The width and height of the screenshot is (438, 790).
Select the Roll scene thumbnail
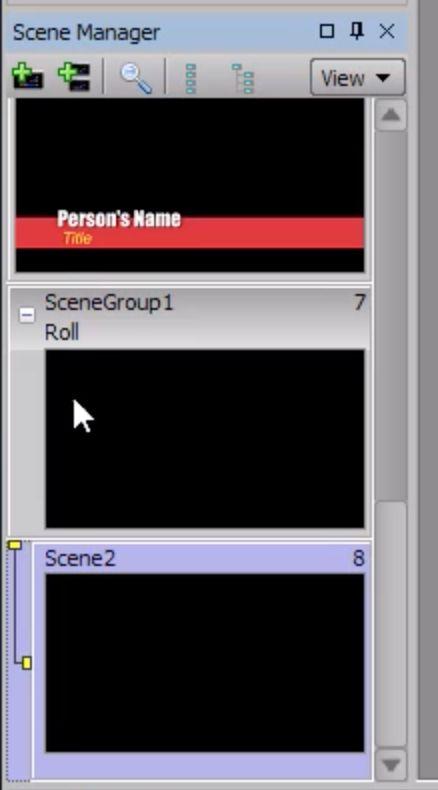point(205,438)
